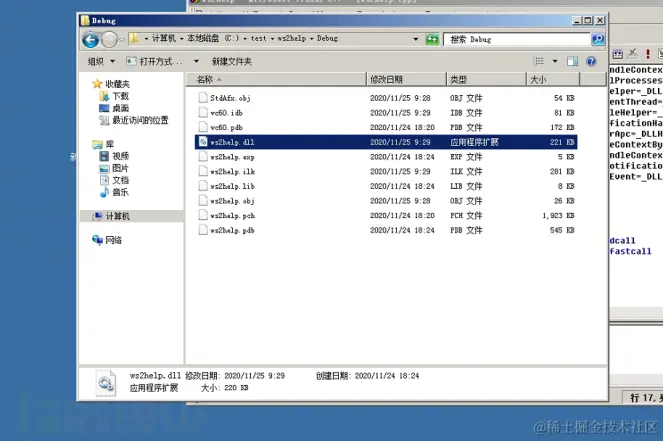Open recent locations dropdown beside forward arrow
The image size is (664, 441).
pyautogui.click(x=122, y=40)
